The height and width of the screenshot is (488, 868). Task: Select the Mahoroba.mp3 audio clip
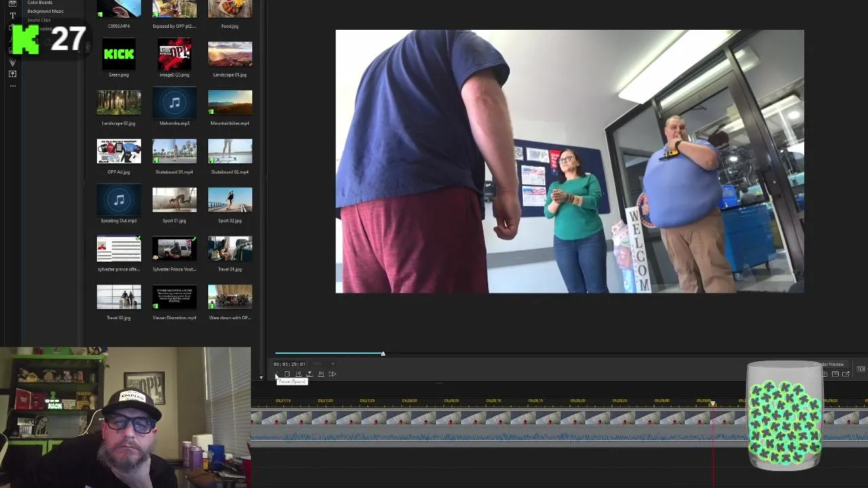click(x=174, y=103)
